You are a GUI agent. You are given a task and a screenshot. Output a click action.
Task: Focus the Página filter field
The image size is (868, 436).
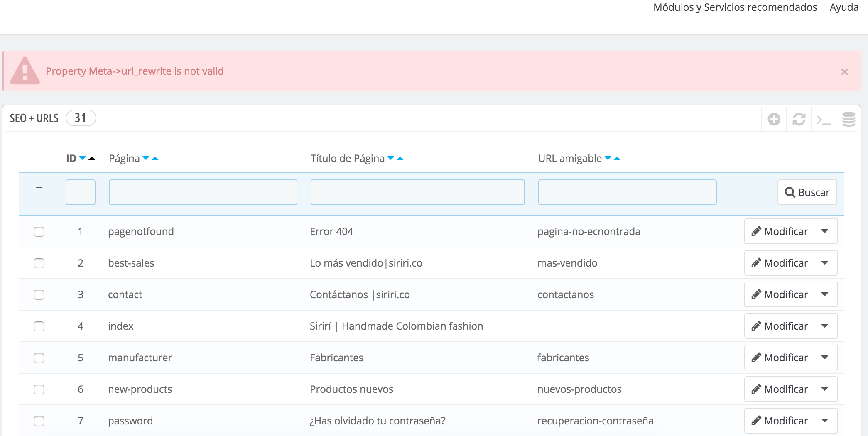[203, 192]
